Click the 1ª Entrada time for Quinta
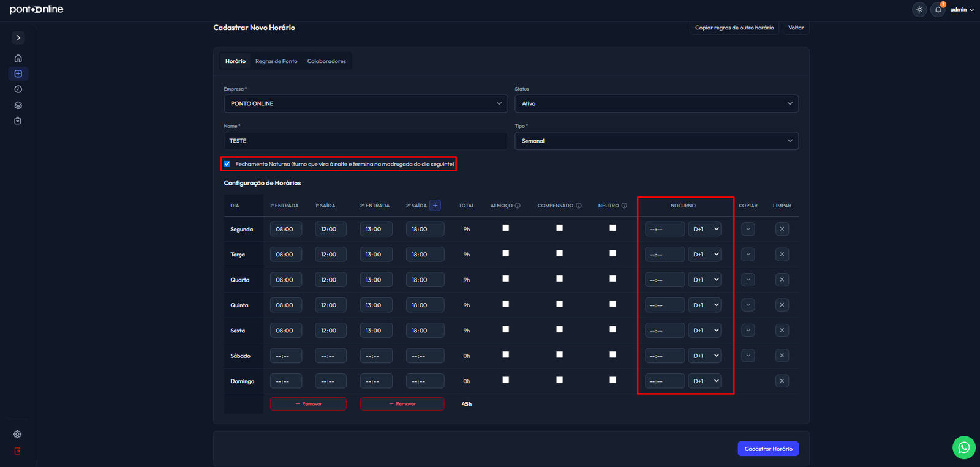Viewport: 980px width, 467px height. [x=286, y=305]
